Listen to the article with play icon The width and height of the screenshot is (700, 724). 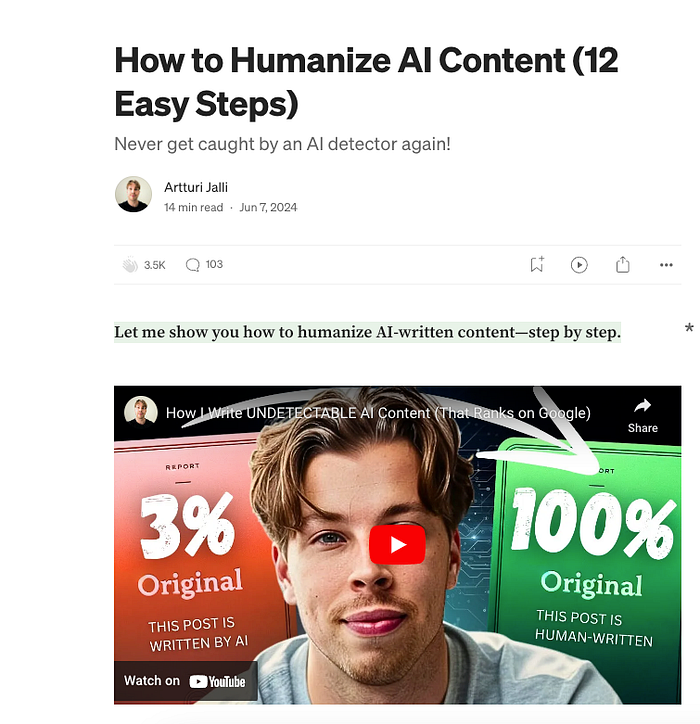[x=579, y=265]
